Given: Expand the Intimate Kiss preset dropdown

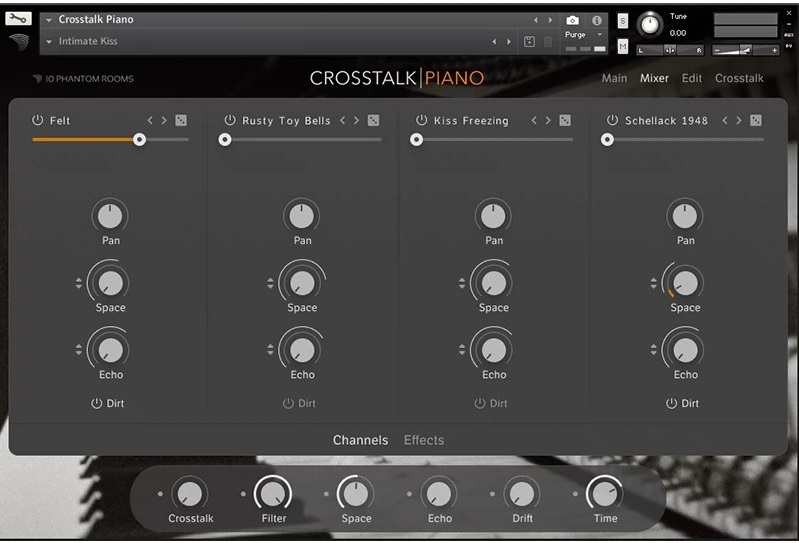Looking at the screenshot, I should (49, 42).
